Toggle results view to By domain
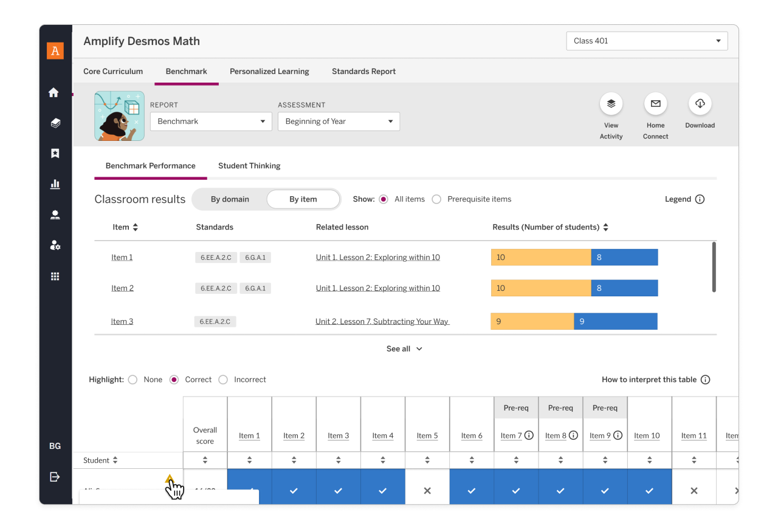 pos(230,199)
